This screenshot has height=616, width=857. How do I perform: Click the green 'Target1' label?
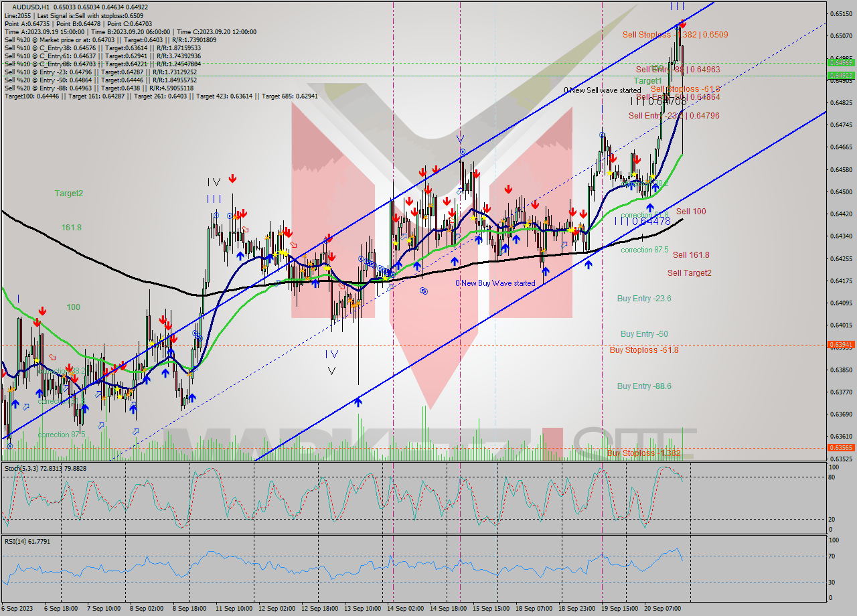pos(647,80)
